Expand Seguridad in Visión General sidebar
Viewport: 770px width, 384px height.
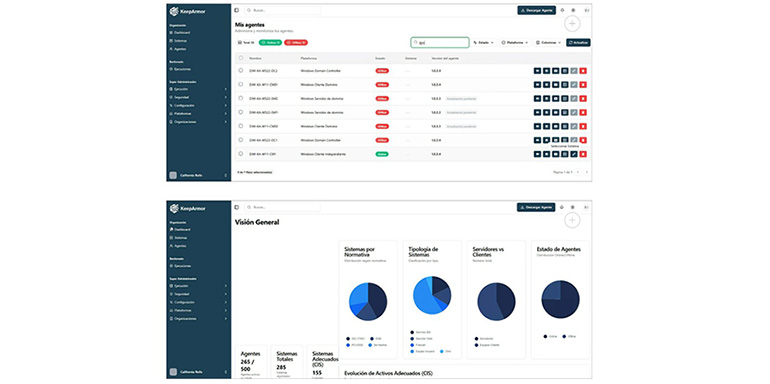[198, 294]
